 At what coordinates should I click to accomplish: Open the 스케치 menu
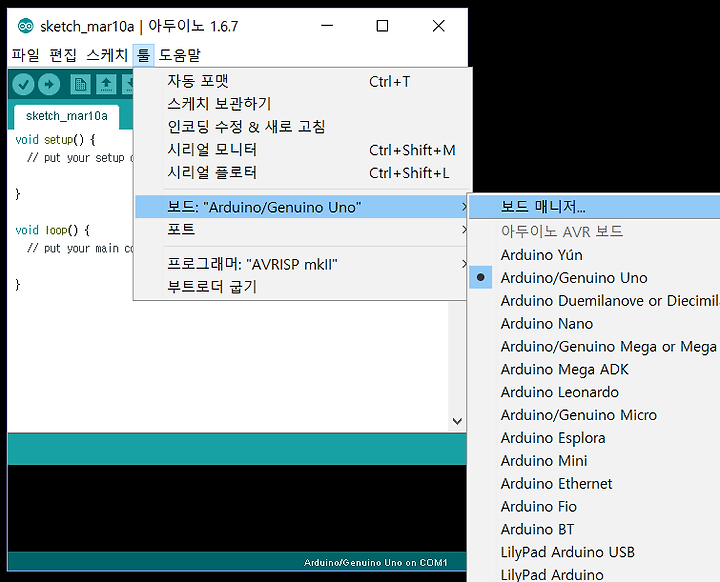click(107, 55)
